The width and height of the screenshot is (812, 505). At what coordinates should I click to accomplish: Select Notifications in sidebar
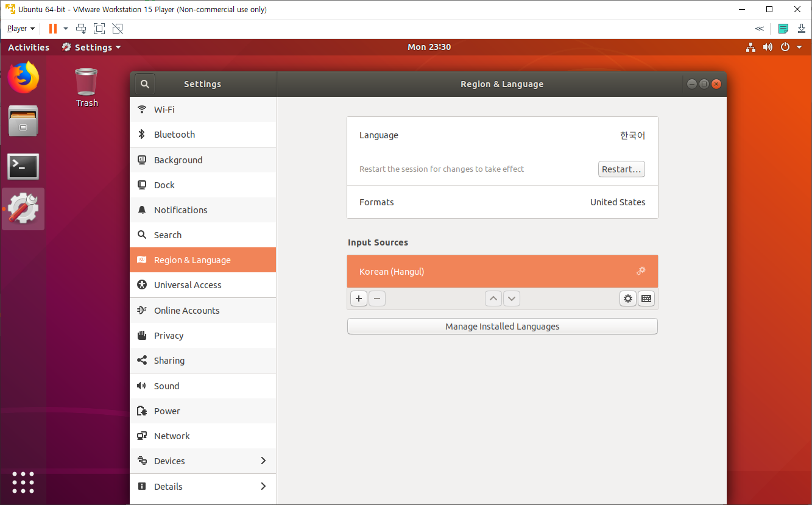pos(203,210)
